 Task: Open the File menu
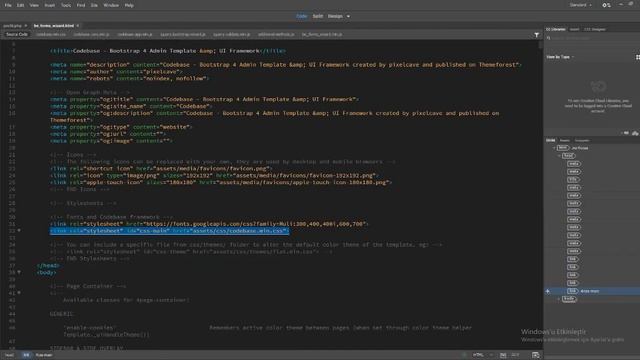[x=8, y=5]
